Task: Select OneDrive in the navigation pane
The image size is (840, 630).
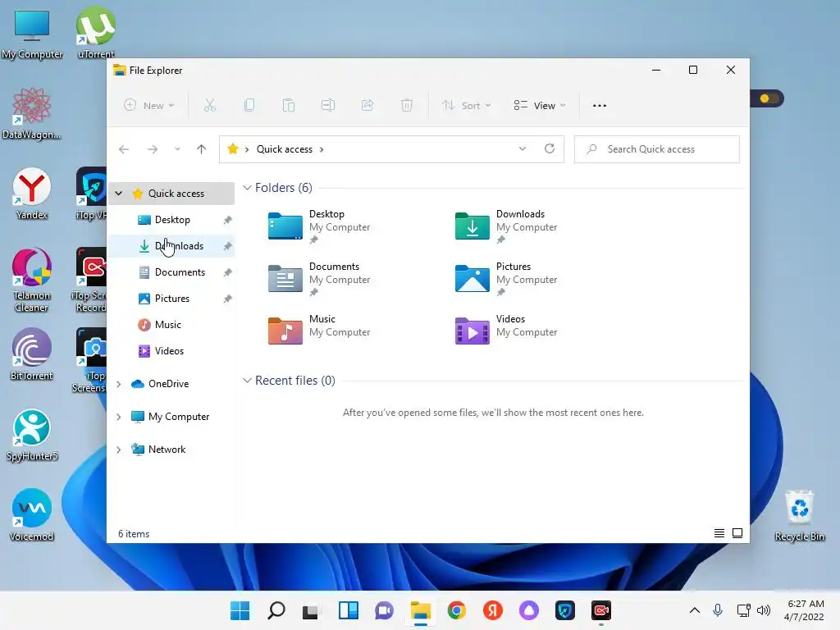Action: pyautogui.click(x=171, y=384)
